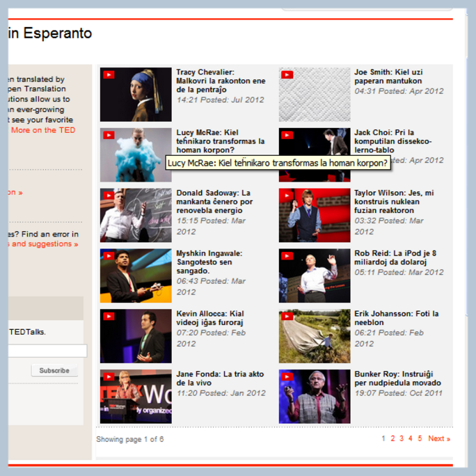476x476 pixels.
Task: Select Bunker Roy speaker thumbnail
Action: [315, 397]
